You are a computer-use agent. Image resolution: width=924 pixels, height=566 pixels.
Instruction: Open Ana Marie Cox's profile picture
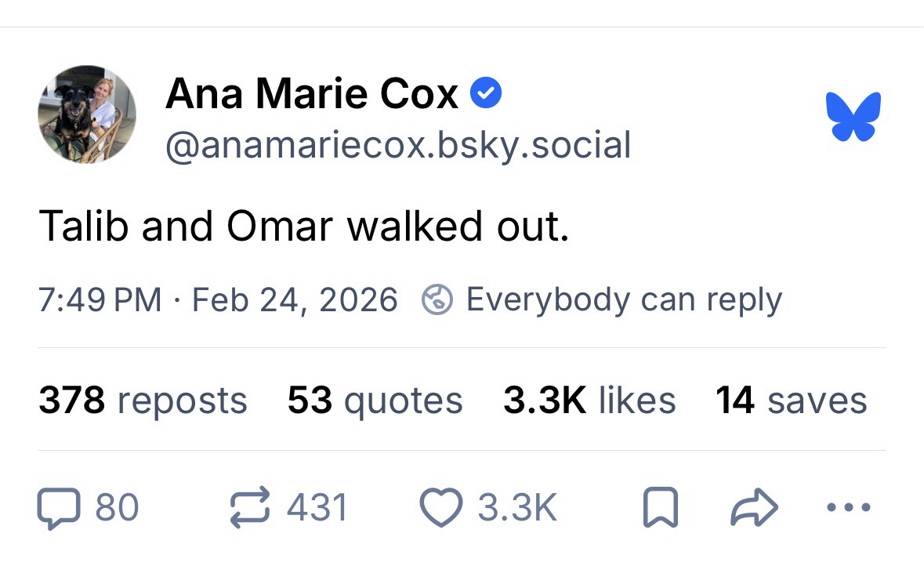pos(87,115)
